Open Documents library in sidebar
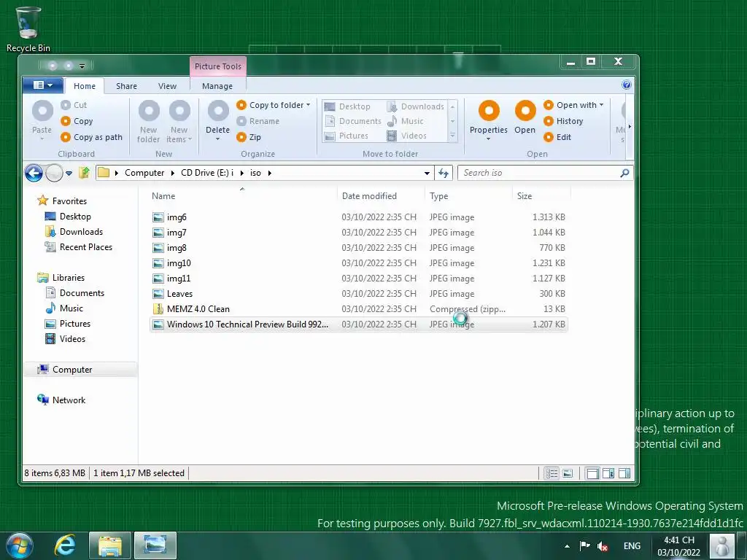Image resolution: width=747 pixels, height=560 pixels. click(x=75, y=293)
